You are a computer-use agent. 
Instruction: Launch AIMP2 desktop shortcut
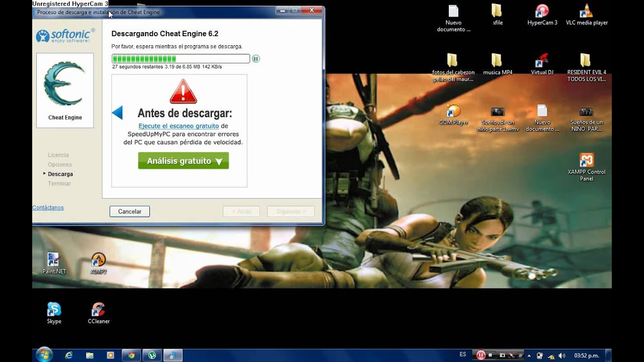pos(99,263)
